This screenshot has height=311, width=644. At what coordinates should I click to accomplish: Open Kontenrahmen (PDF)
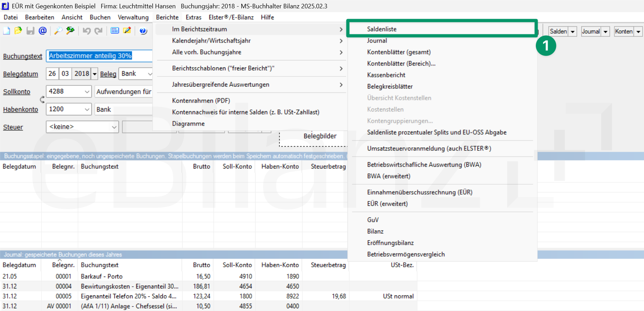(x=250, y=101)
